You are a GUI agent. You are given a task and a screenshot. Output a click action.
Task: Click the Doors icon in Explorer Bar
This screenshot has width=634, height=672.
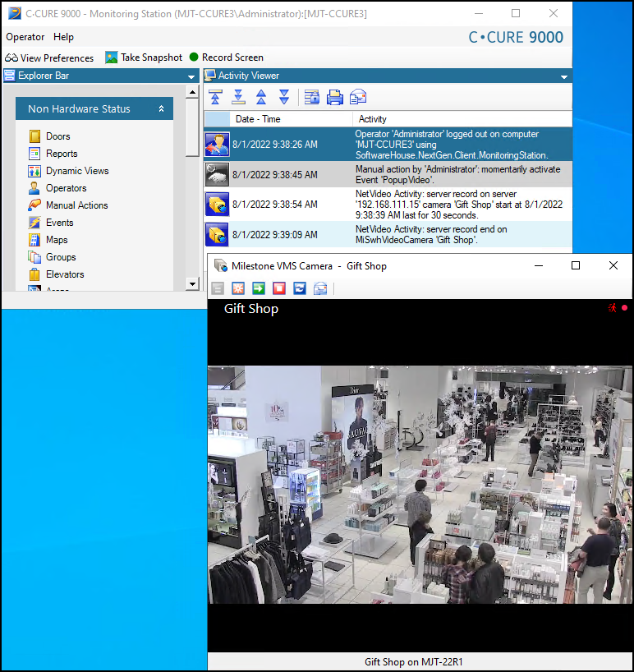coord(34,136)
